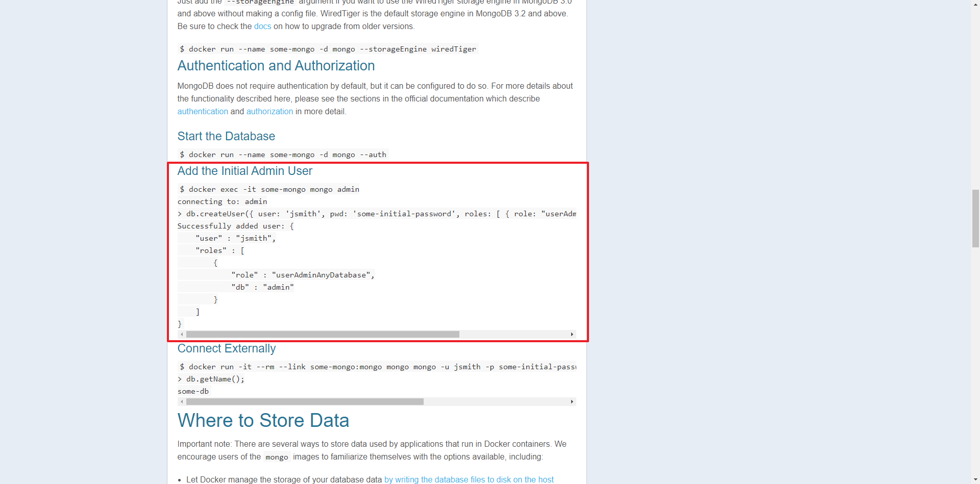This screenshot has width=980, height=484.
Task: Click the db.createUser command line
Action: click(377, 214)
